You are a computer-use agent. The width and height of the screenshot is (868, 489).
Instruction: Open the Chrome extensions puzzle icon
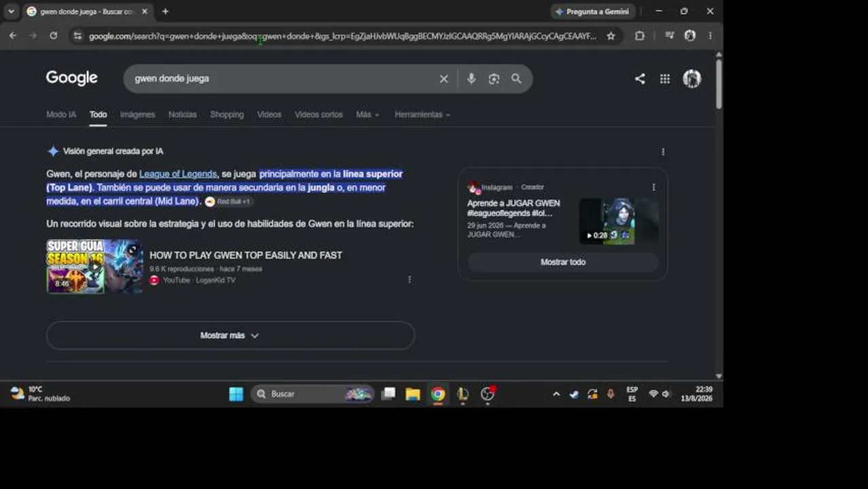pos(639,36)
